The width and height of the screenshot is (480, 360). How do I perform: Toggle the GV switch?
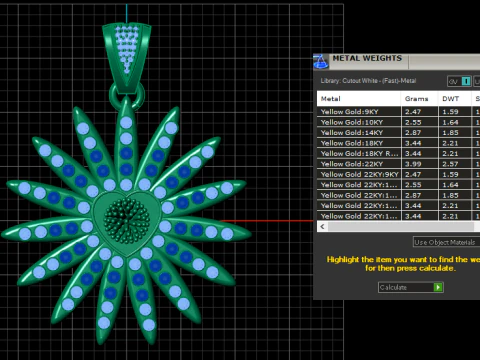(x=459, y=81)
